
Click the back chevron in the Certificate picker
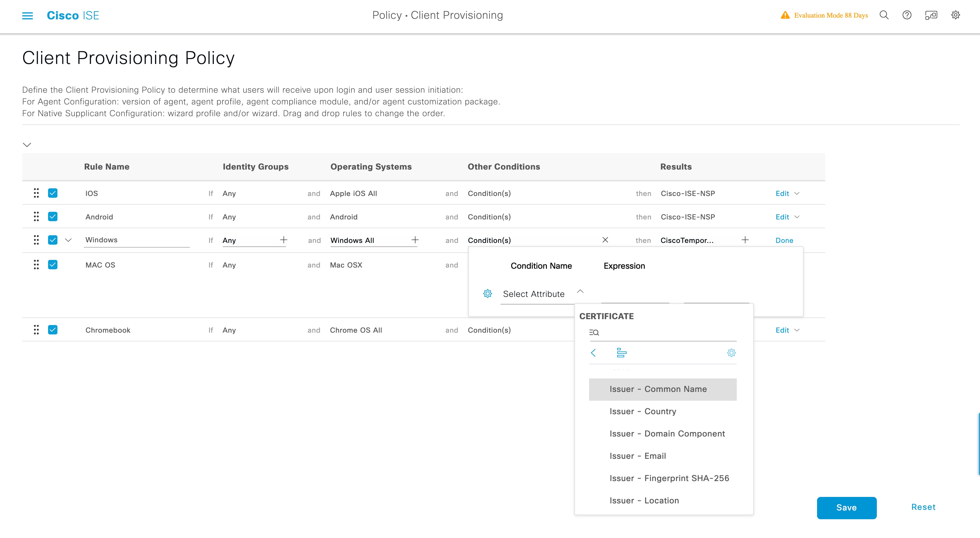tap(593, 353)
